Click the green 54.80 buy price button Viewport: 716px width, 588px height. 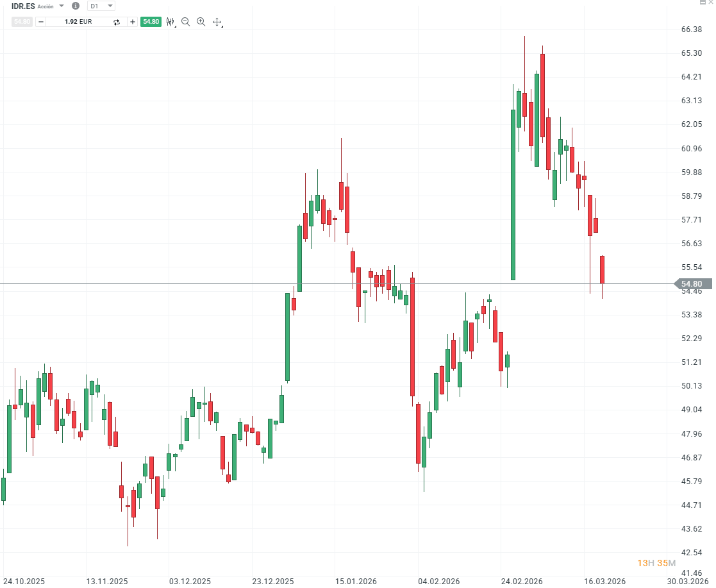pyautogui.click(x=151, y=22)
